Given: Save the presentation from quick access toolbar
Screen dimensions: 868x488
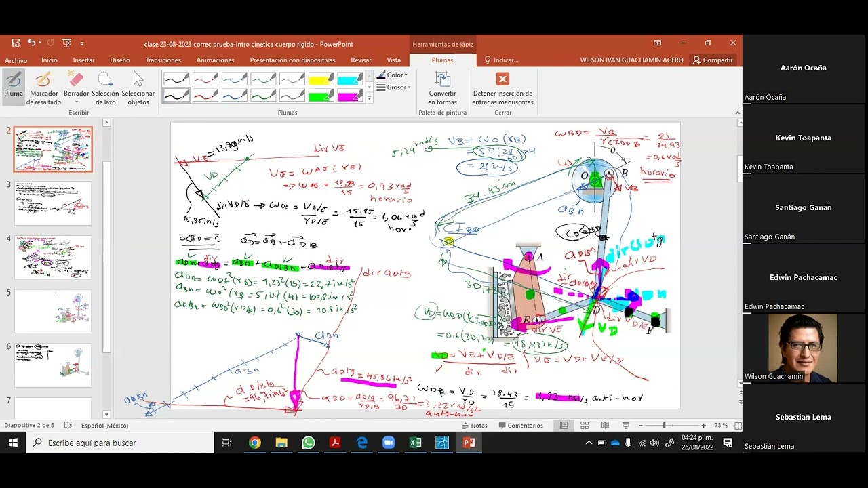Looking at the screenshot, I should click(16, 43).
